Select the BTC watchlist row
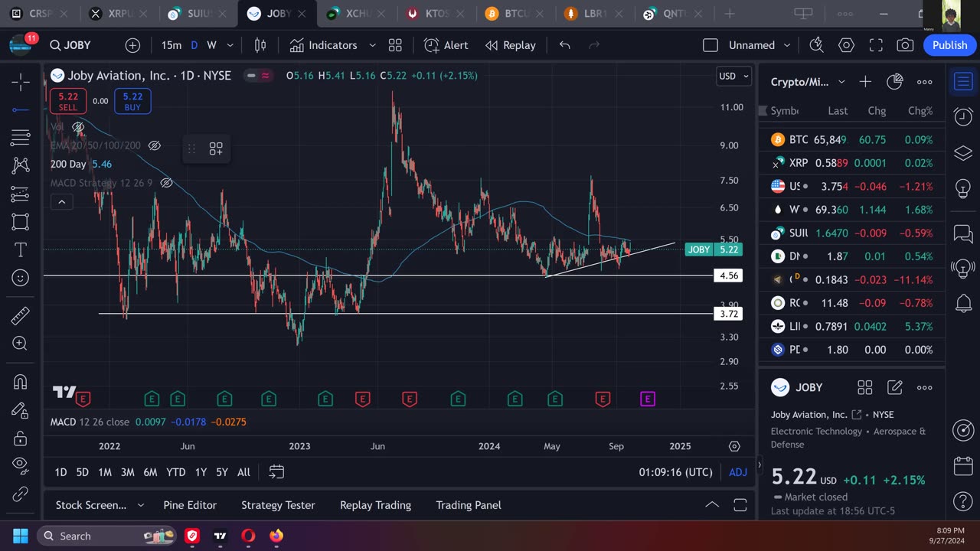The image size is (980, 551). click(x=852, y=140)
